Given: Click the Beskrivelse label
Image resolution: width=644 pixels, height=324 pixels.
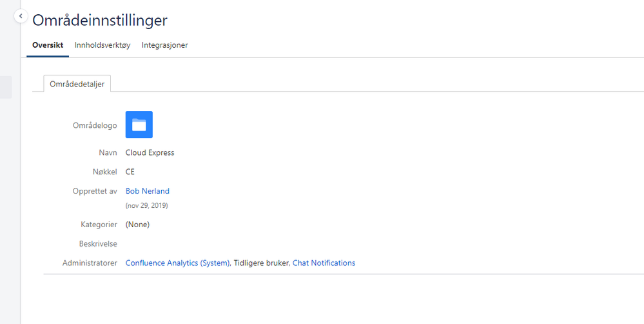Looking at the screenshot, I should tap(98, 244).
